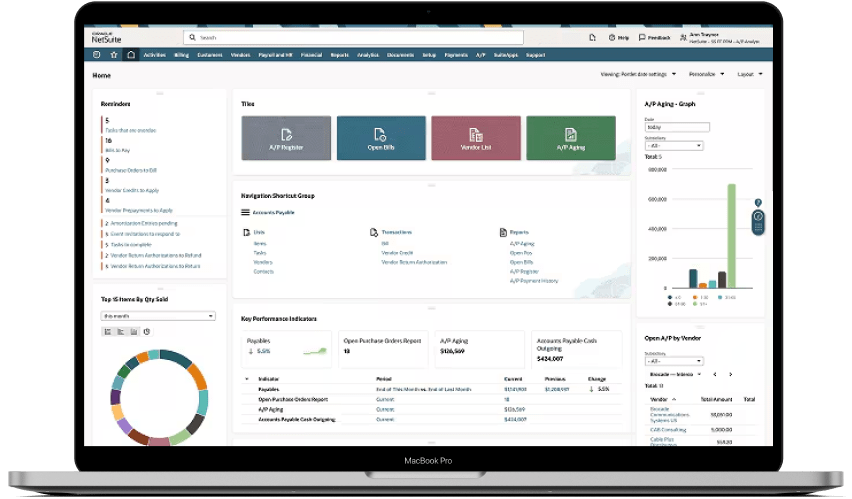Viewport: 852px width, 499px height.
Task: Open the Open Bills tile
Action: [x=381, y=138]
